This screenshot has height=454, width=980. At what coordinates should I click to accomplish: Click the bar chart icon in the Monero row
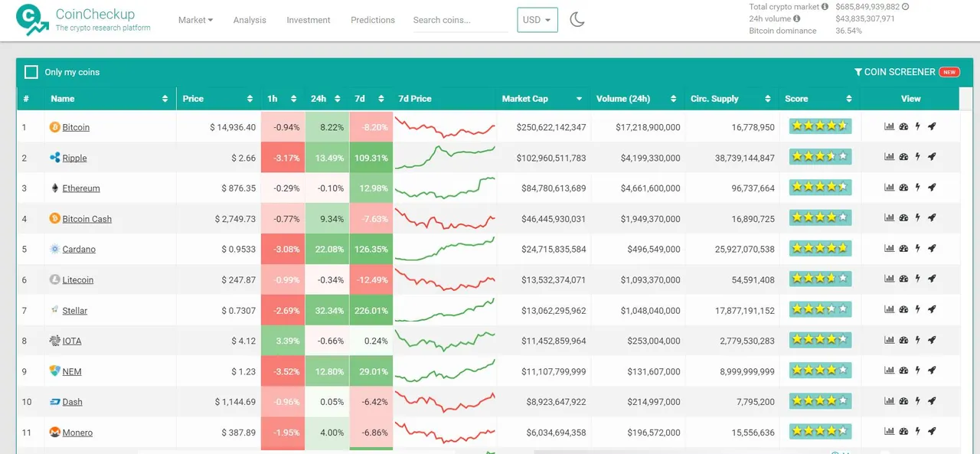(889, 431)
